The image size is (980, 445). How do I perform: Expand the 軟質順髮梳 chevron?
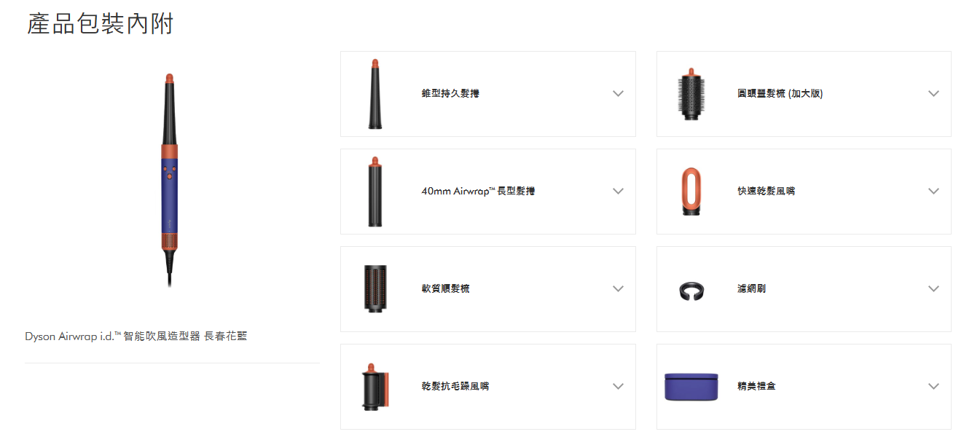[x=618, y=289]
